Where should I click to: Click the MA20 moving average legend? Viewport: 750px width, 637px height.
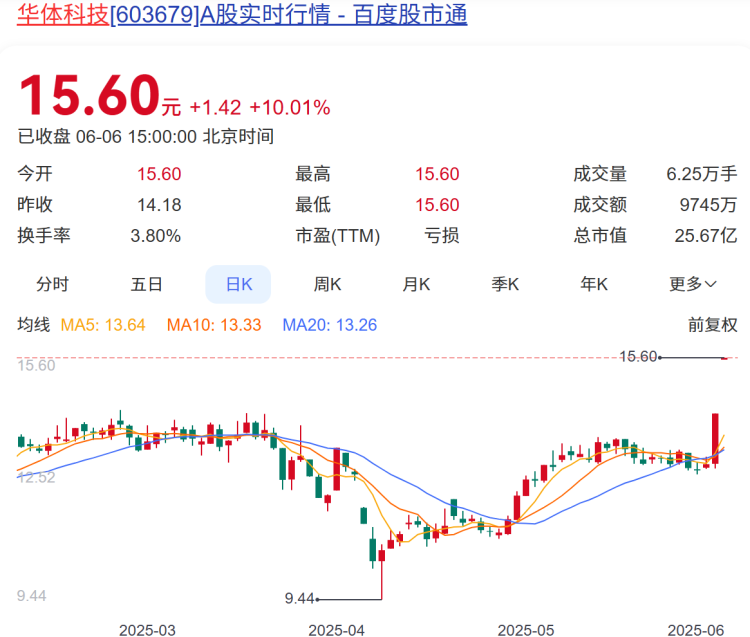[330, 325]
